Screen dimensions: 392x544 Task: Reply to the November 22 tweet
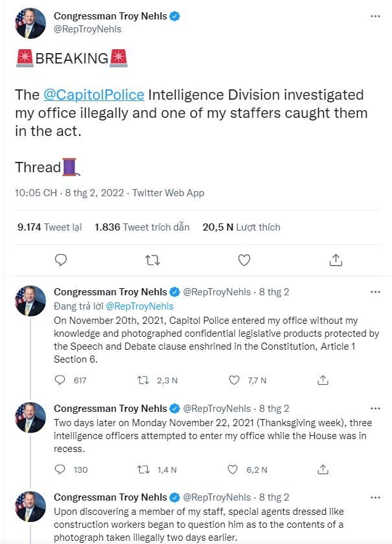(x=61, y=470)
